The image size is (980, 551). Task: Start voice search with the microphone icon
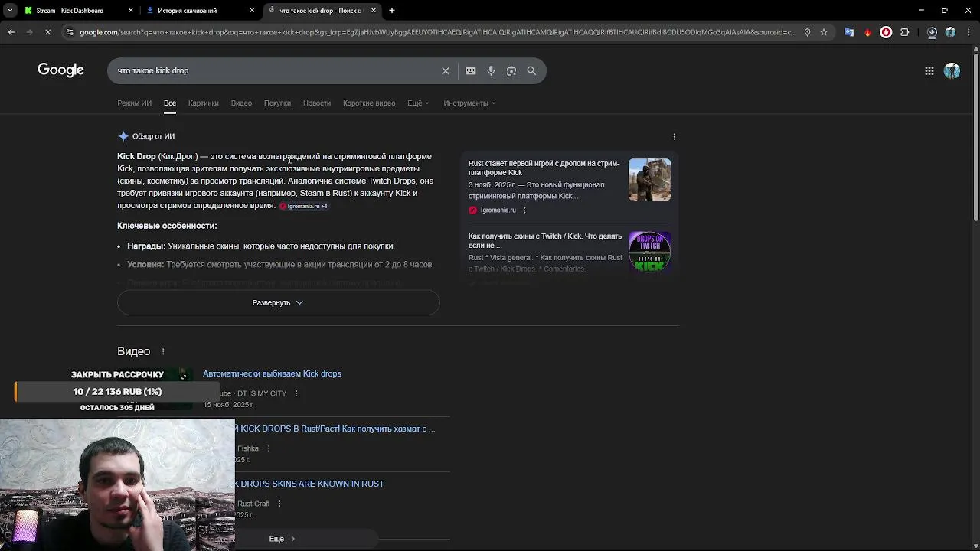[x=491, y=70]
